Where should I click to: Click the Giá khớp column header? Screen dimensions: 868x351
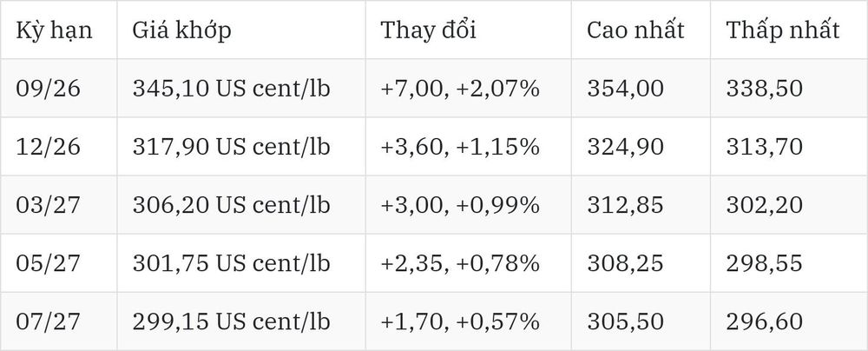(x=181, y=30)
